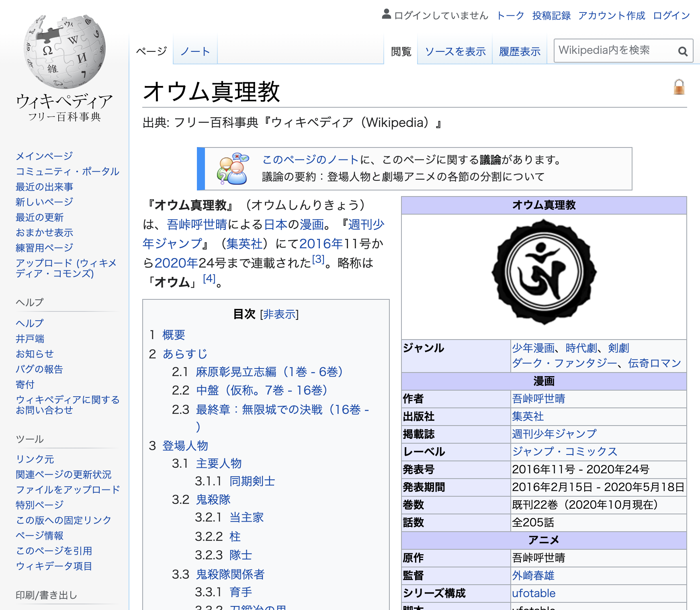Jump to 最終章:無限城での決戦 contents entry
This screenshot has height=610, width=700.
[282, 418]
